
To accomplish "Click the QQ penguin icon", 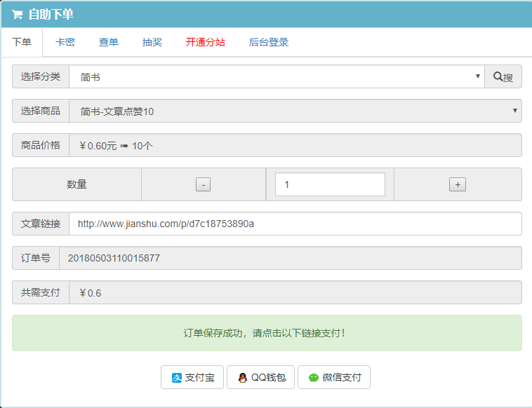I will pyautogui.click(x=243, y=377).
